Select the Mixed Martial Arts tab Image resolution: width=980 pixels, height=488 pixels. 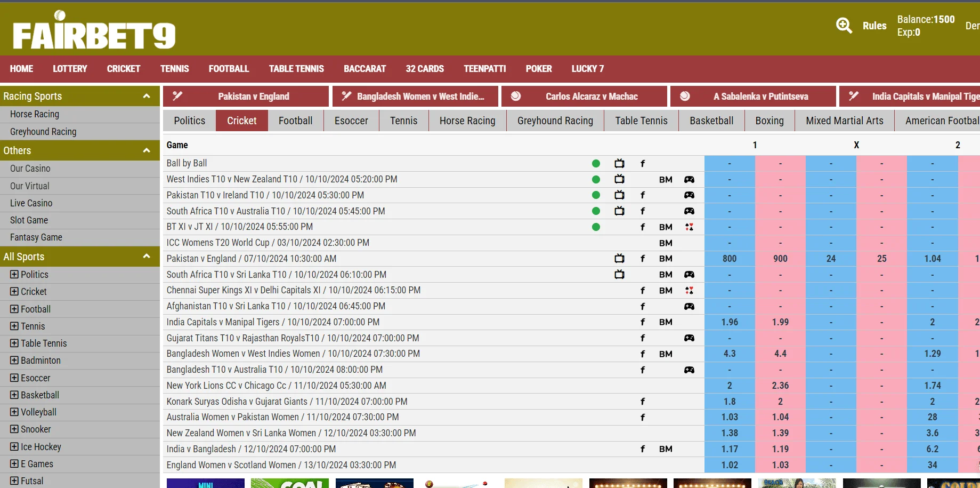pos(845,121)
